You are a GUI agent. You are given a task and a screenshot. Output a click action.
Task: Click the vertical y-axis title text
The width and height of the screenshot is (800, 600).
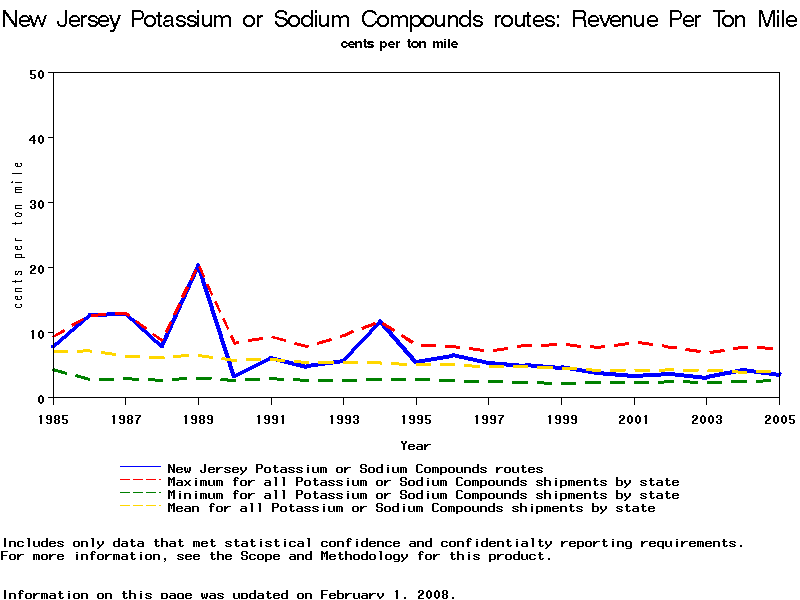[x=18, y=235]
